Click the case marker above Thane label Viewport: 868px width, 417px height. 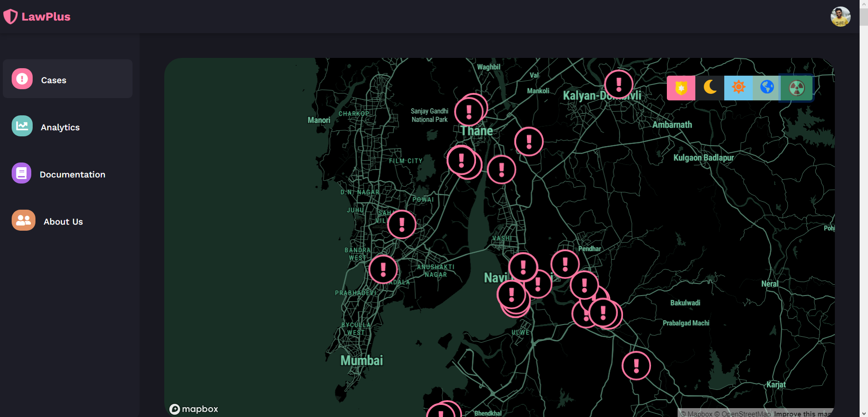(469, 112)
